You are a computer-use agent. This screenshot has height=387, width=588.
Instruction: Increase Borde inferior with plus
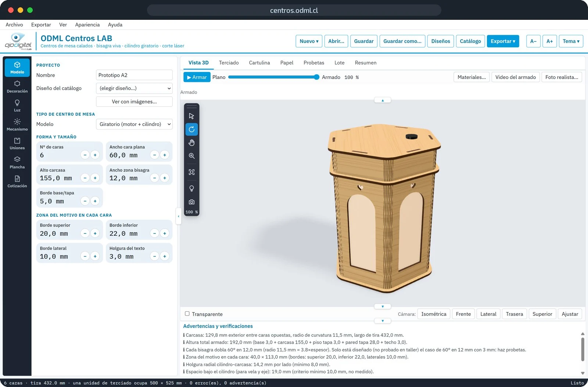coord(165,233)
